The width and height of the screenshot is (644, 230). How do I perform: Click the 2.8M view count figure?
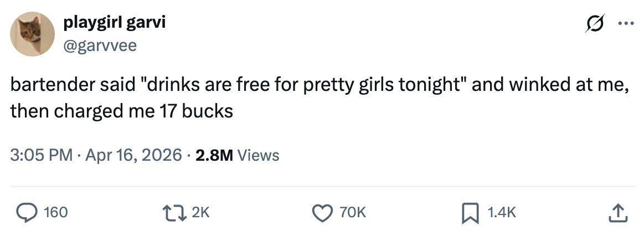pos(214,156)
